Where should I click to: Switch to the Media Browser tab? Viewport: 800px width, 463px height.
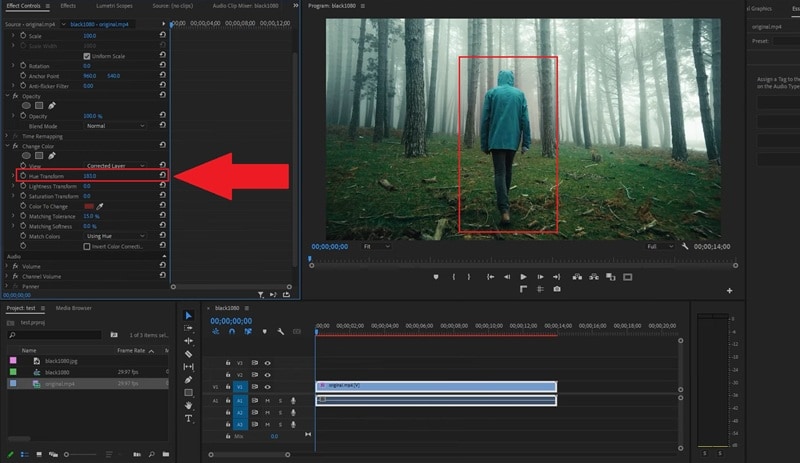[73, 308]
